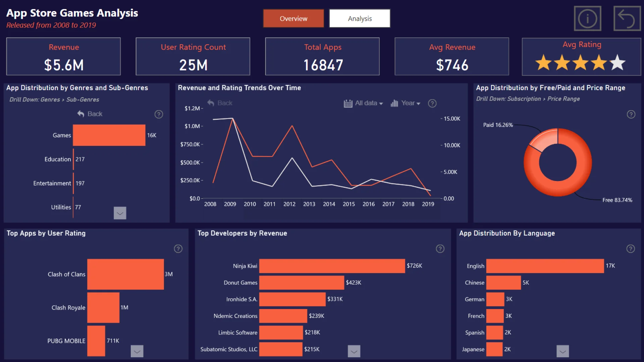Click the Games bar in Genres chart
Viewport: 644px width, 362px height.
click(109, 135)
